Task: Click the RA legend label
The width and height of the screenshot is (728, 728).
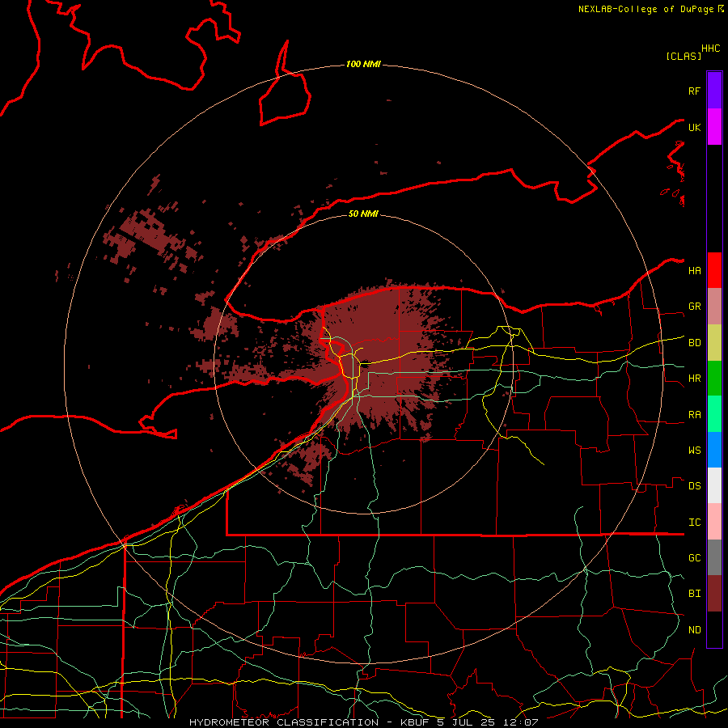Action: 694,415
